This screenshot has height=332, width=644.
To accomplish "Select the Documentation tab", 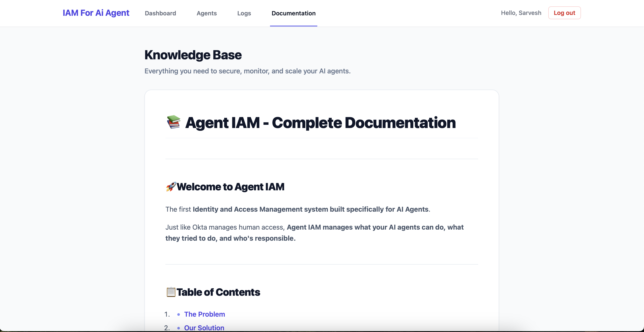I will [x=293, y=13].
